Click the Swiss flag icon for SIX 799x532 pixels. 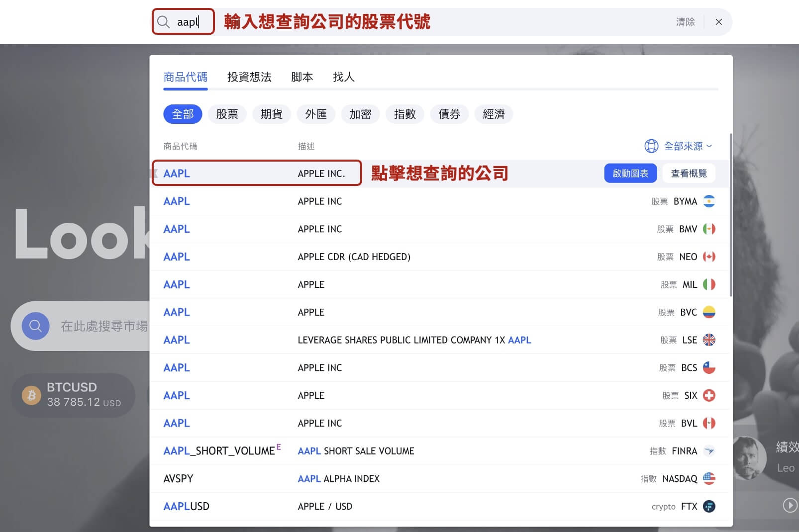coord(709,396)
